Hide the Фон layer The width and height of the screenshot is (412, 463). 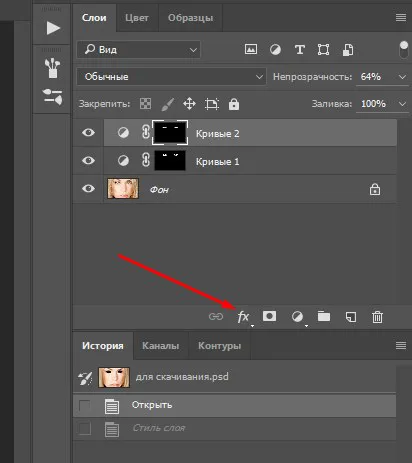(88, 189)
